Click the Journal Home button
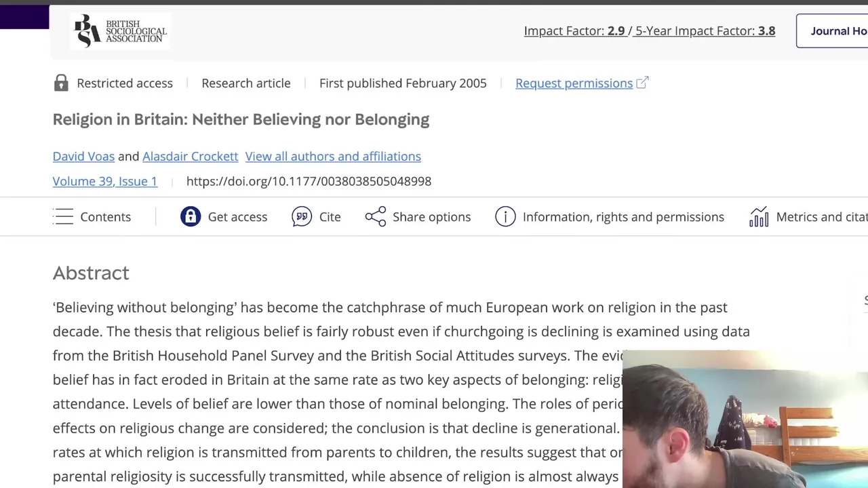This screenshot has height=488, width=868. (838, 31)
